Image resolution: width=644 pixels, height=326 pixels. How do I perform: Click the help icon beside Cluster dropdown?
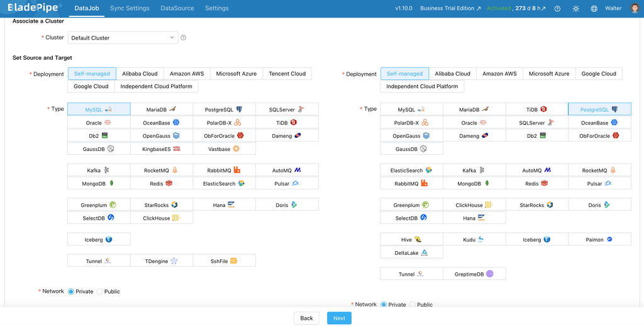point(184,37)
